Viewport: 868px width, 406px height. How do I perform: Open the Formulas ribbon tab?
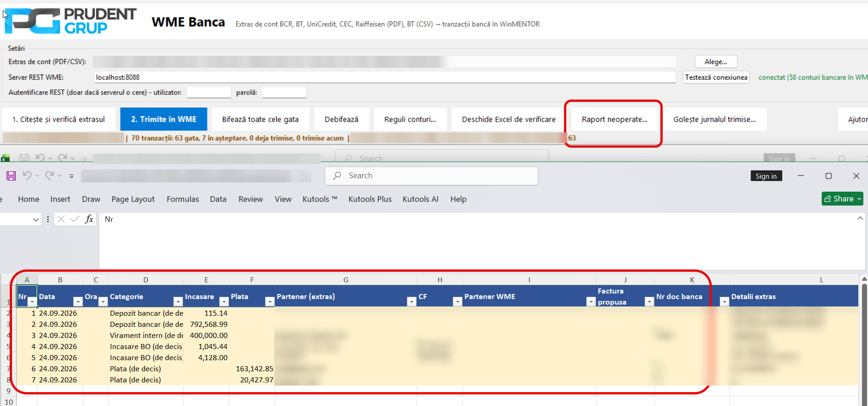(x=183, y=199)
